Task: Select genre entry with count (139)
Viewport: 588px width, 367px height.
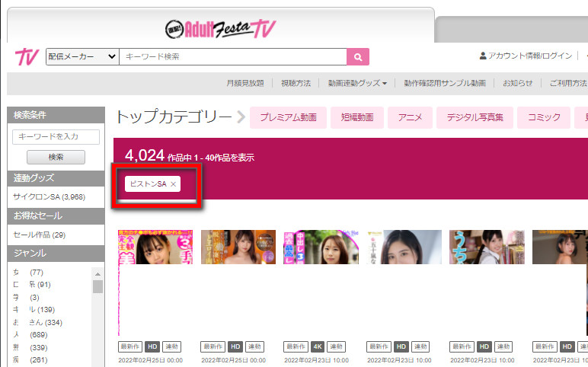Action: 34,310
